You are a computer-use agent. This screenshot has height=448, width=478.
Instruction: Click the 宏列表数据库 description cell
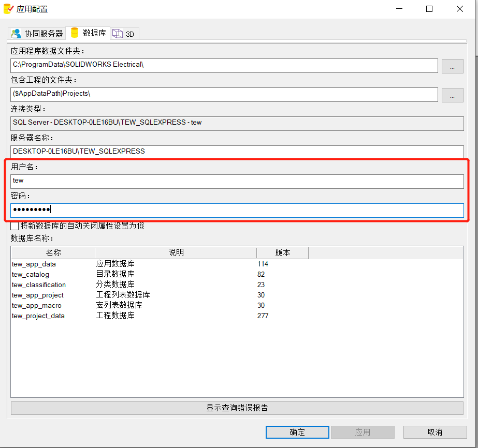tap(119, 305)
